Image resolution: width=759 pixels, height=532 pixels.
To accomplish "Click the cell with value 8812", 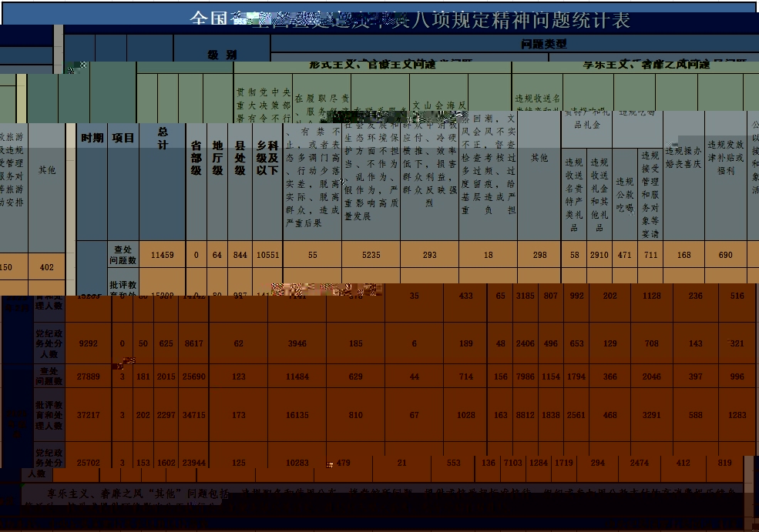I will pyautogui.click(x=526, y=415).
